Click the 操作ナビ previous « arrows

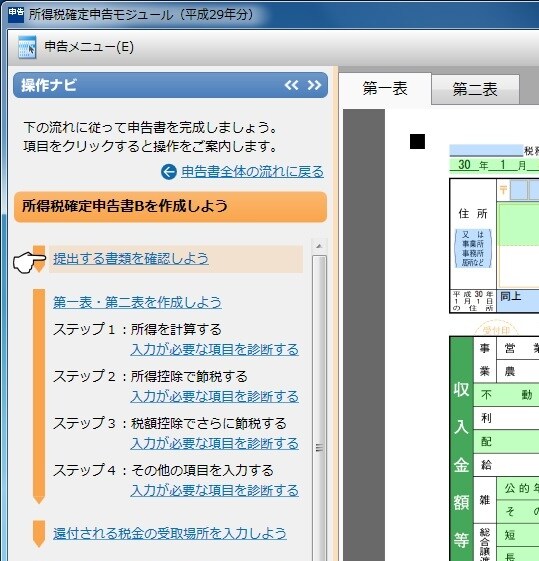(291, 85)
